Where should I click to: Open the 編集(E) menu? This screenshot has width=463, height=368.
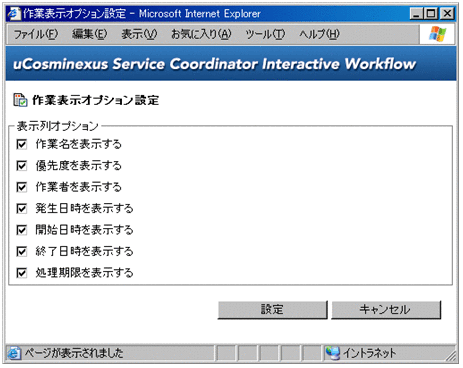pyautogui.click(x=89, y=34)
